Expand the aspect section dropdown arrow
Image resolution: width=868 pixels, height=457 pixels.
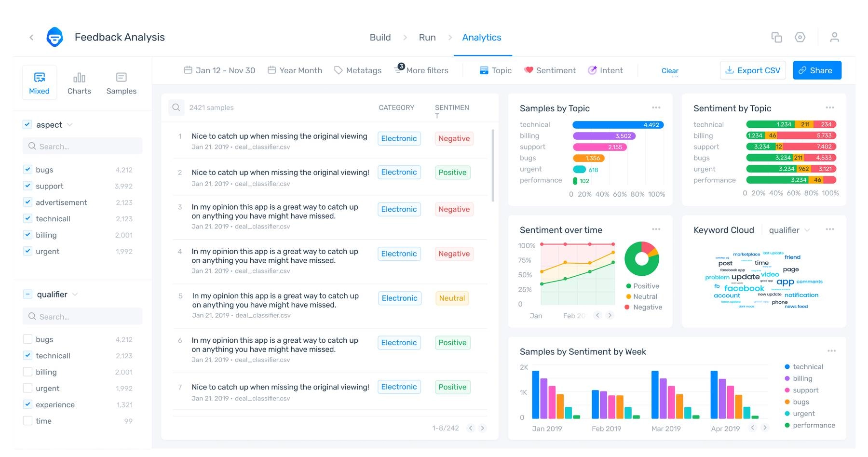point(70,125)
